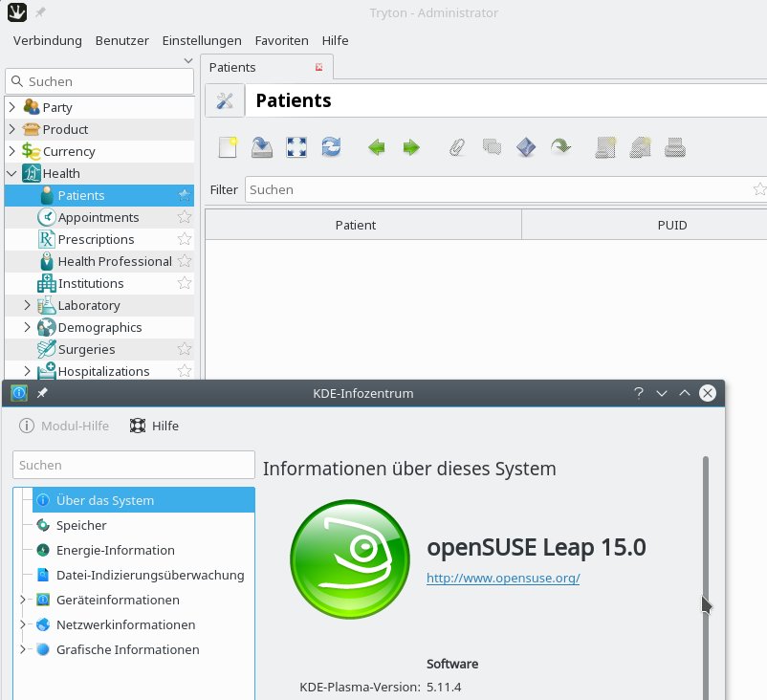This screenshot has width=767, height=700.
Task: Toggle favorite star for Appointments
Action: point(184,217)
